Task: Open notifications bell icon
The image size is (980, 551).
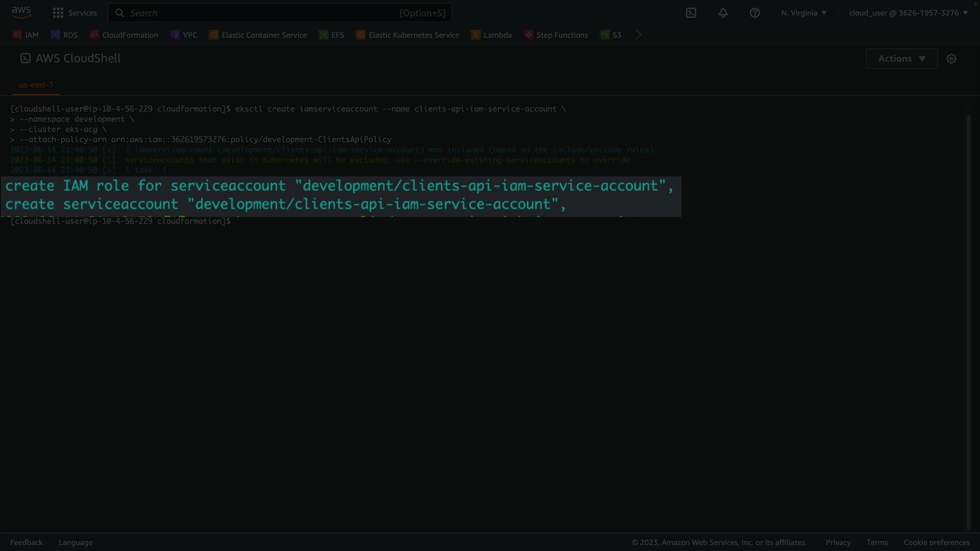Action: pos(723,13)
